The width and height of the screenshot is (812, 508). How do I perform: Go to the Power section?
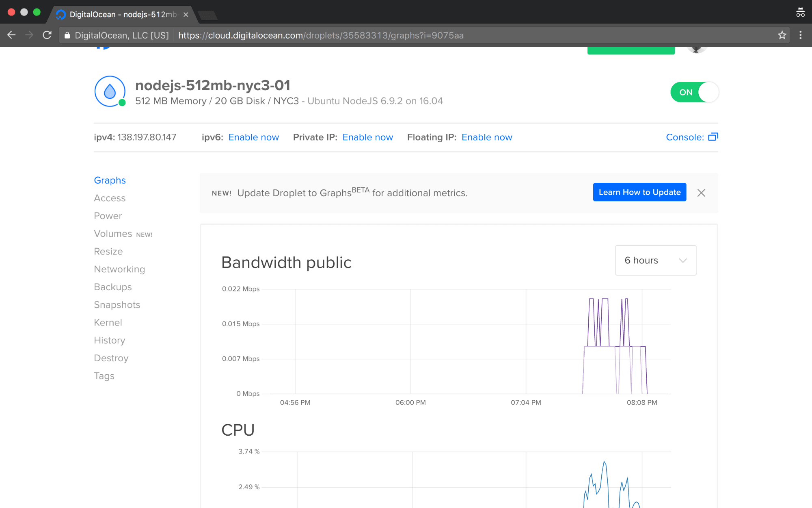(x=108, y=216)
